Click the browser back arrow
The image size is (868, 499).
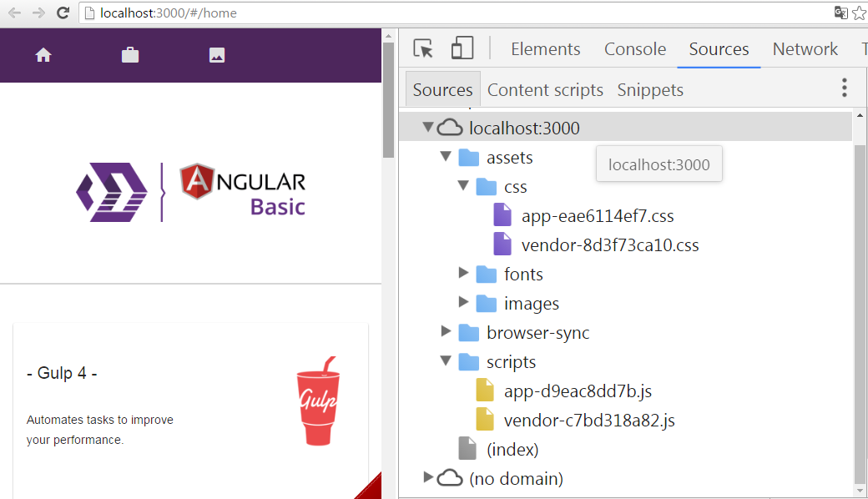(14, 13)
